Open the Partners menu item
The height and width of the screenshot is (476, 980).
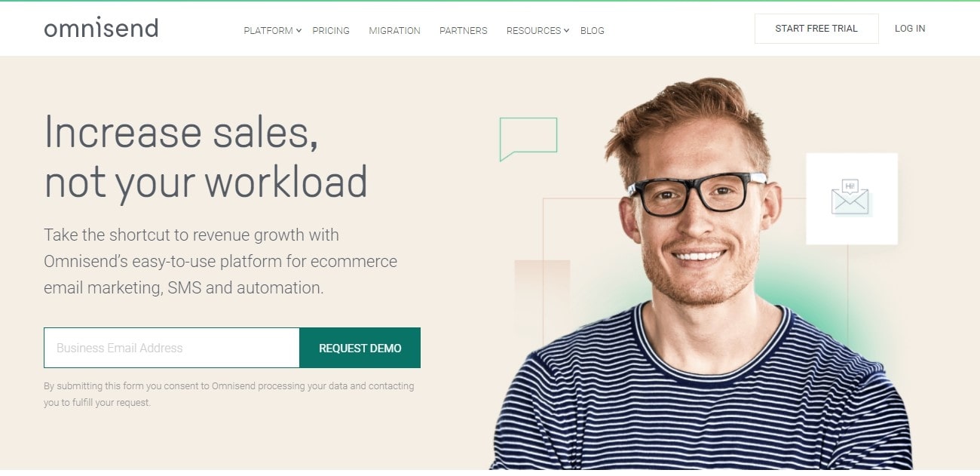[x=464, y=31]
